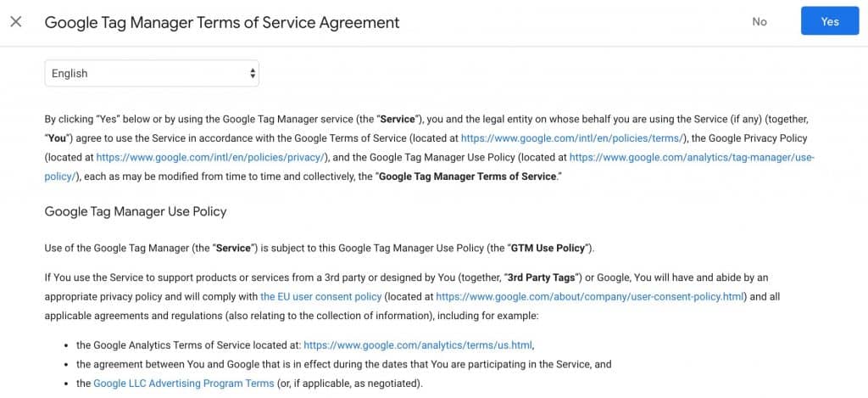Image resolution: width=868 pixels, height=398 pixels.
Task: Open the user-consent-policy.html URL link
Action: 590,296
